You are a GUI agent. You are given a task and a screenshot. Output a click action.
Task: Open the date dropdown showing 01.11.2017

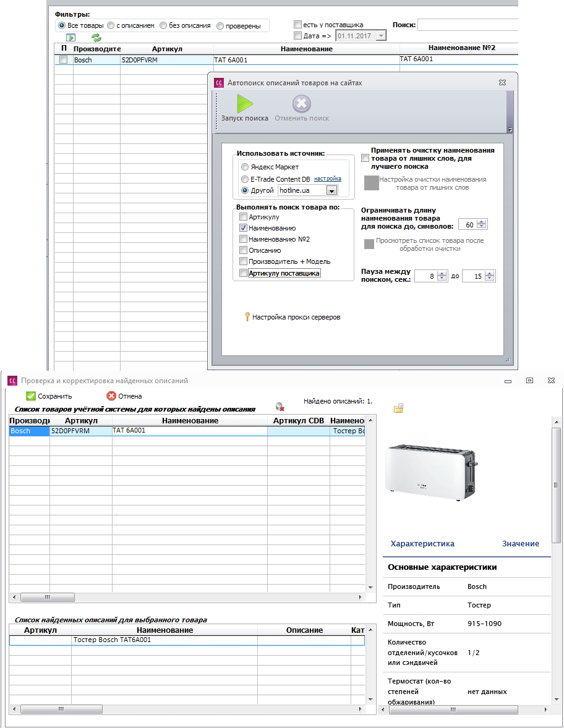click(381, 36)
